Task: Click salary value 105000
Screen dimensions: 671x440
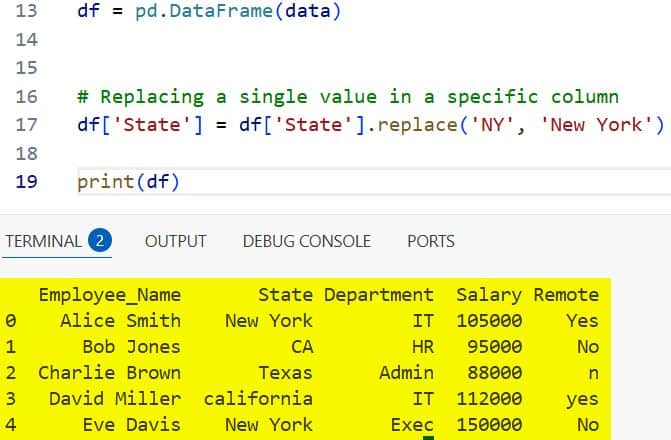Action: point(489,321)
